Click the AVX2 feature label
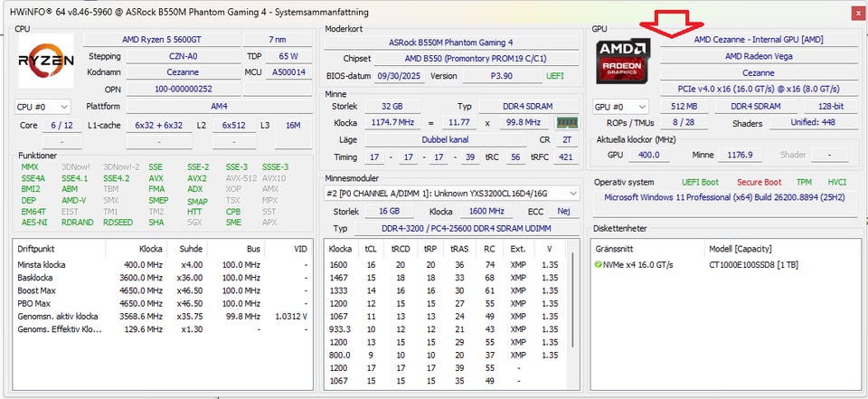The width and height of the screenshot is (868, 399). click(197, 178)
